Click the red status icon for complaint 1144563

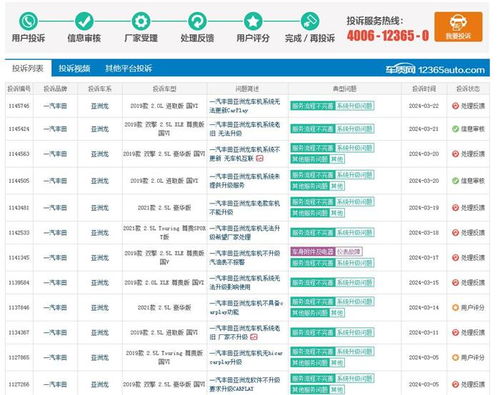pyautogui.click(x=455, y=154)
